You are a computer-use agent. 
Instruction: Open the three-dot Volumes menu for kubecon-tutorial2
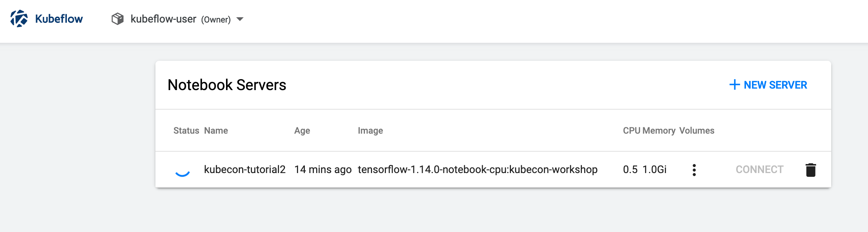click(x=695, y=169)
